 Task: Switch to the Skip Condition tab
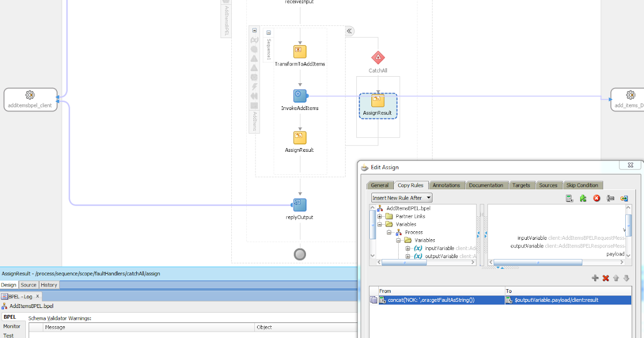pyautogui.click(x=583, y=185)
